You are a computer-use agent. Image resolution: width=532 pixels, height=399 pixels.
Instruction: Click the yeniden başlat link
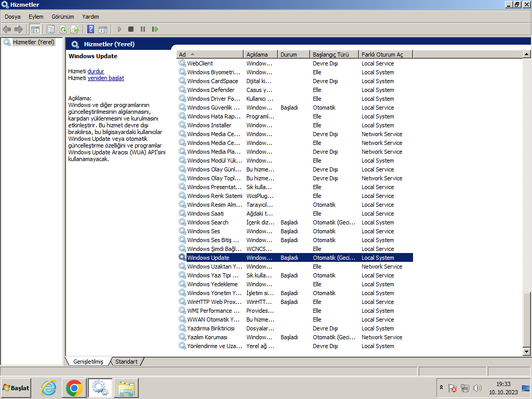[x=106, y=78]
